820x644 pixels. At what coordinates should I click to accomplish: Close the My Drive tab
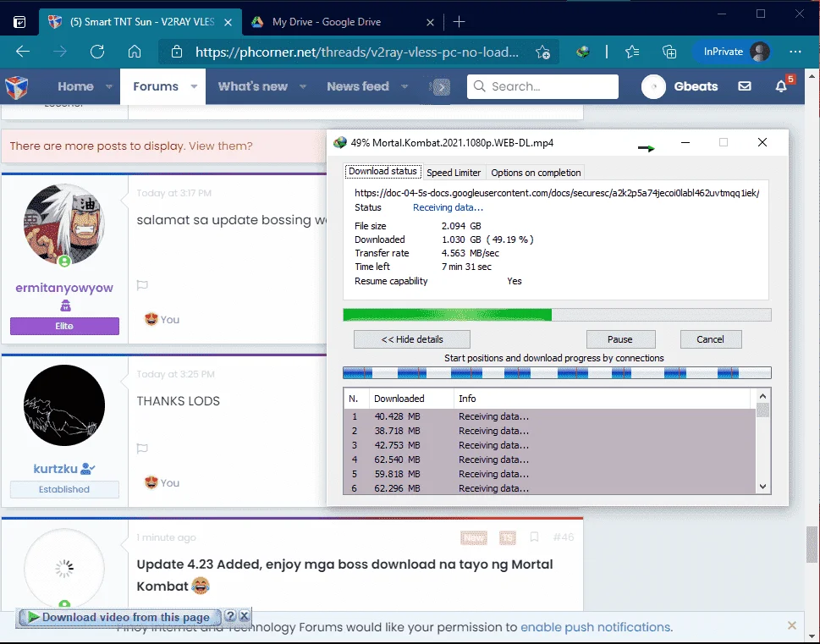430,22
